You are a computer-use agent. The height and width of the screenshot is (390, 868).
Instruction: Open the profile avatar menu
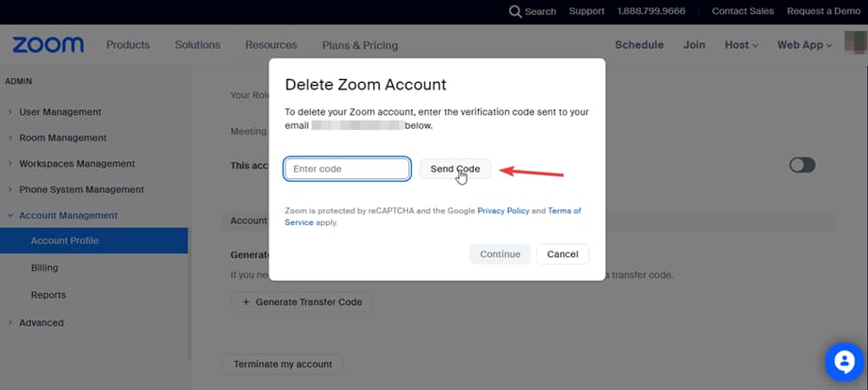(x=856, y=43)
